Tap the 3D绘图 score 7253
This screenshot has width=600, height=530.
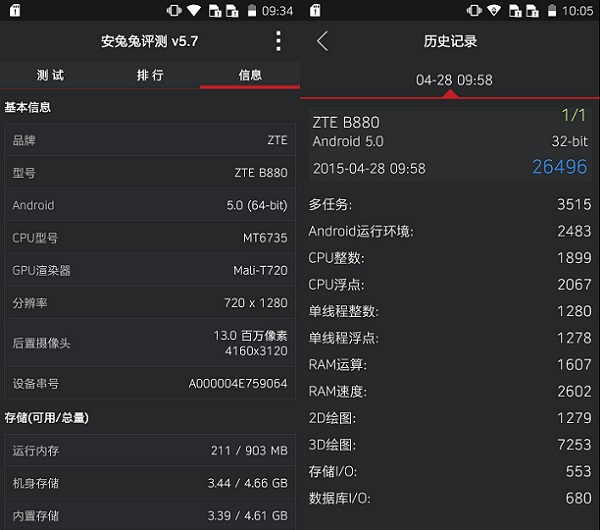pos(574,445)
